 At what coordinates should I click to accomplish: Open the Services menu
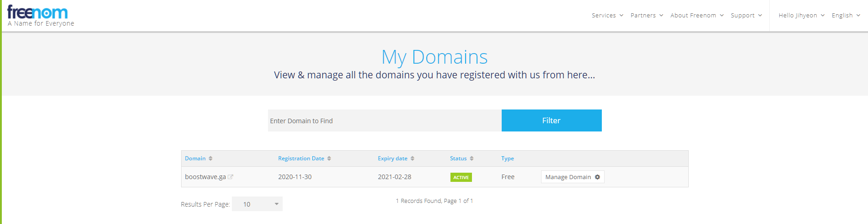tap(607, 15)
